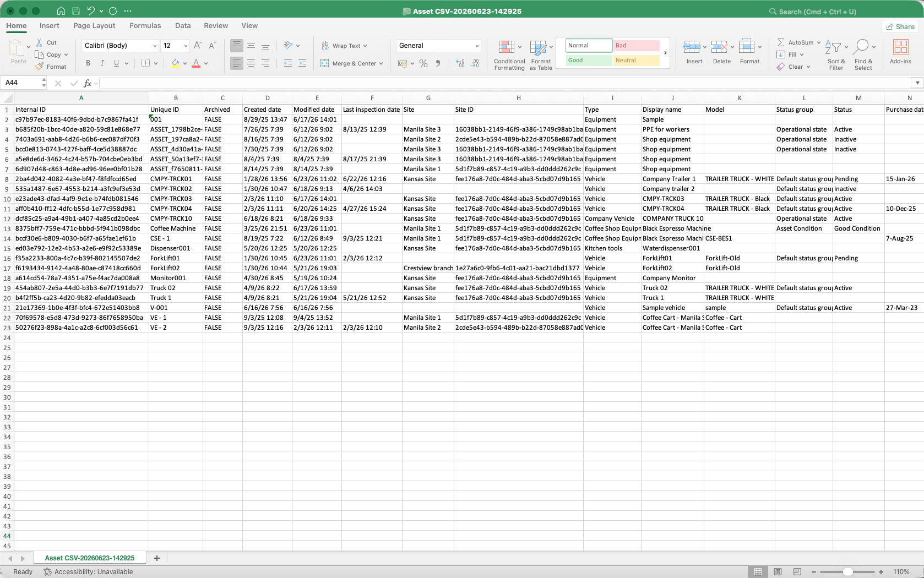
Task: Decrease font size with smaller A
Action: pyautogui.click(x=212, y=46)
